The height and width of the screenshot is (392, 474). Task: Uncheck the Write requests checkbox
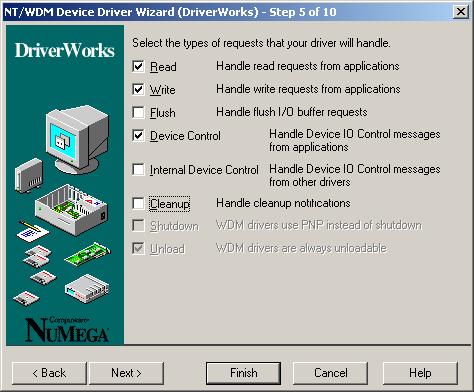[x=138, y=89]
